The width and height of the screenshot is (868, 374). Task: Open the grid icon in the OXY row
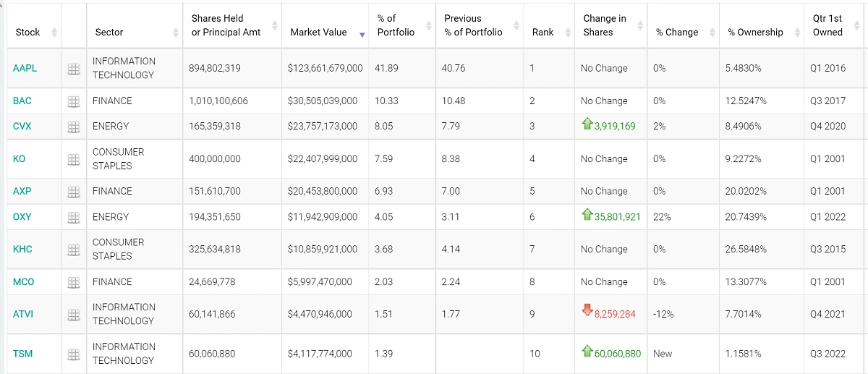[x=73, y=217]
